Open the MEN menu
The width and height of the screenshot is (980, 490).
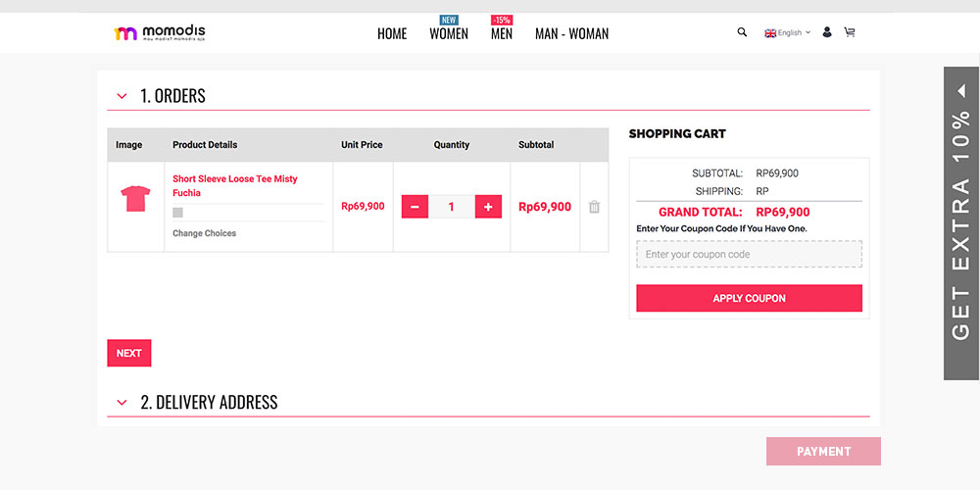(x=501, y=33)
